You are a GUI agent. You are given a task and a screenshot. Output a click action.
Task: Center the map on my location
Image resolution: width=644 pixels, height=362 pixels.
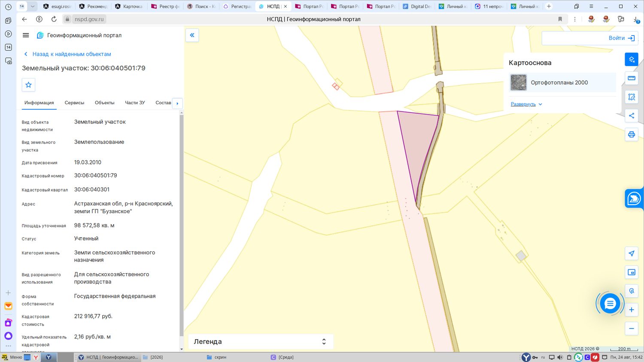632,253
